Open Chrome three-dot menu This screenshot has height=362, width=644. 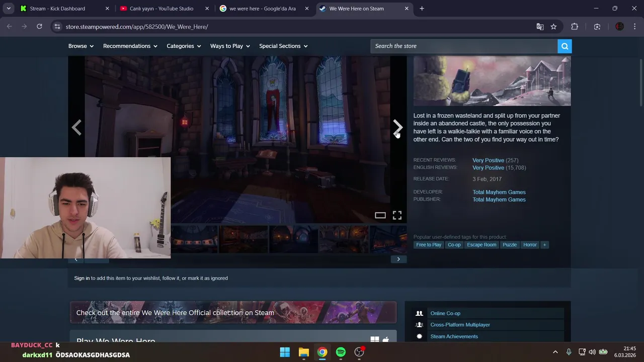point(634,27)
